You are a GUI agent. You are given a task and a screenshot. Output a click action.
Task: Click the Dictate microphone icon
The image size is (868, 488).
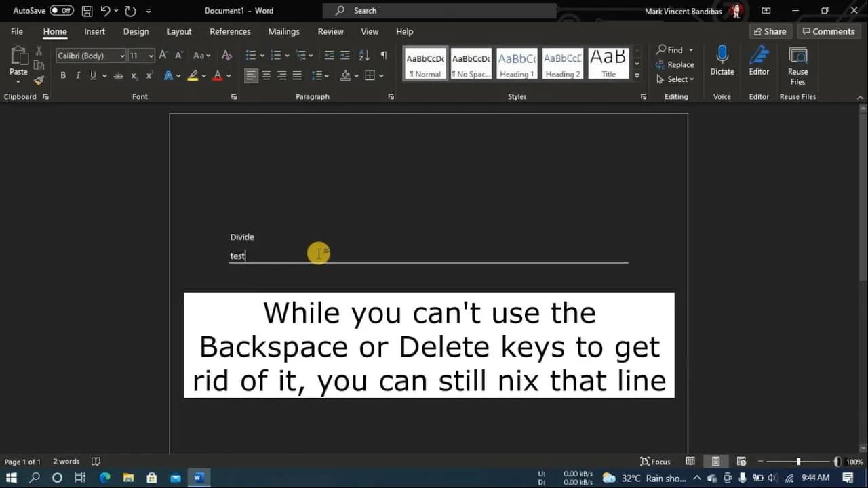[x=722, y=56]
